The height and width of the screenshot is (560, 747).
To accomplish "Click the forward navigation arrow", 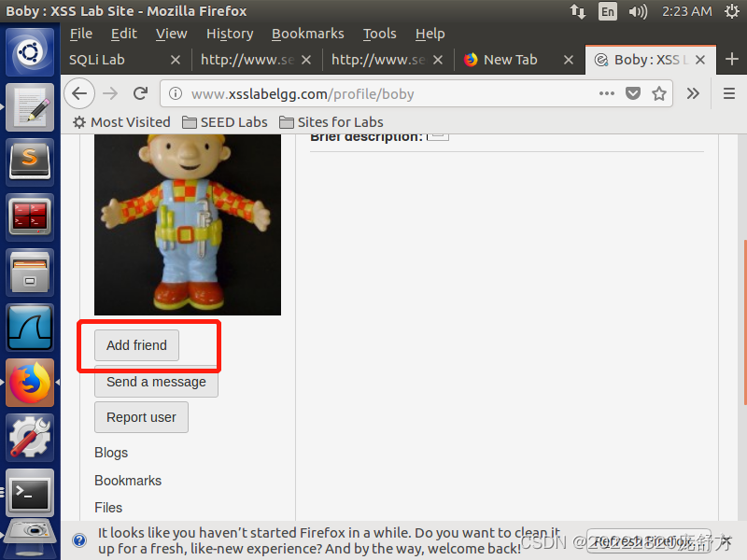I will click(110, 94).
